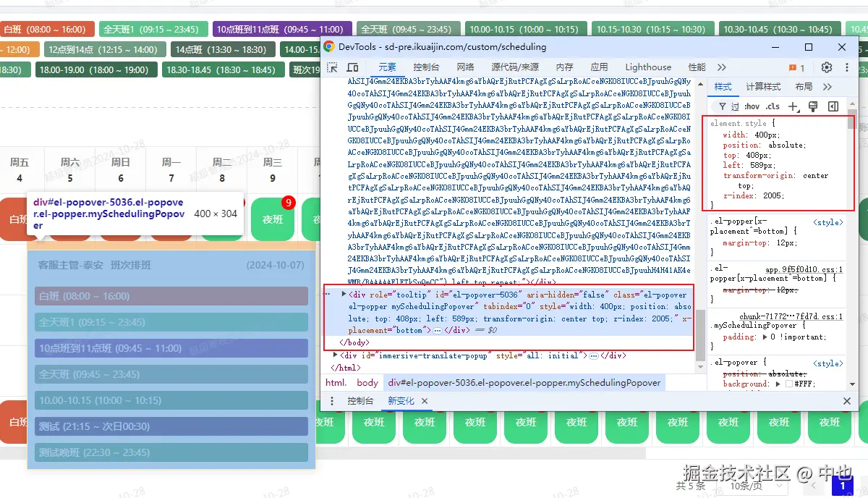Activate the inspect element picker in DevTools
This screenshot has width=868, height=498.
(x=333, y=67)
